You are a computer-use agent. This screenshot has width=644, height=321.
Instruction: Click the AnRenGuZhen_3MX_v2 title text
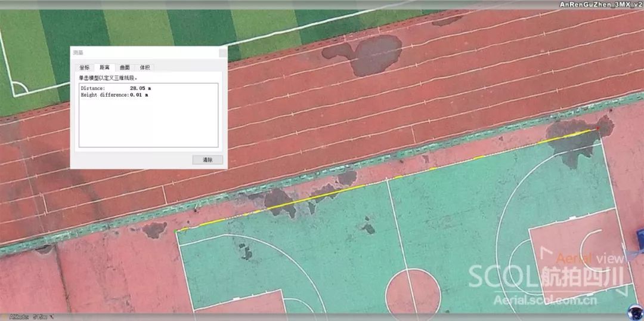pyautogui.click(x=600, y=4)
